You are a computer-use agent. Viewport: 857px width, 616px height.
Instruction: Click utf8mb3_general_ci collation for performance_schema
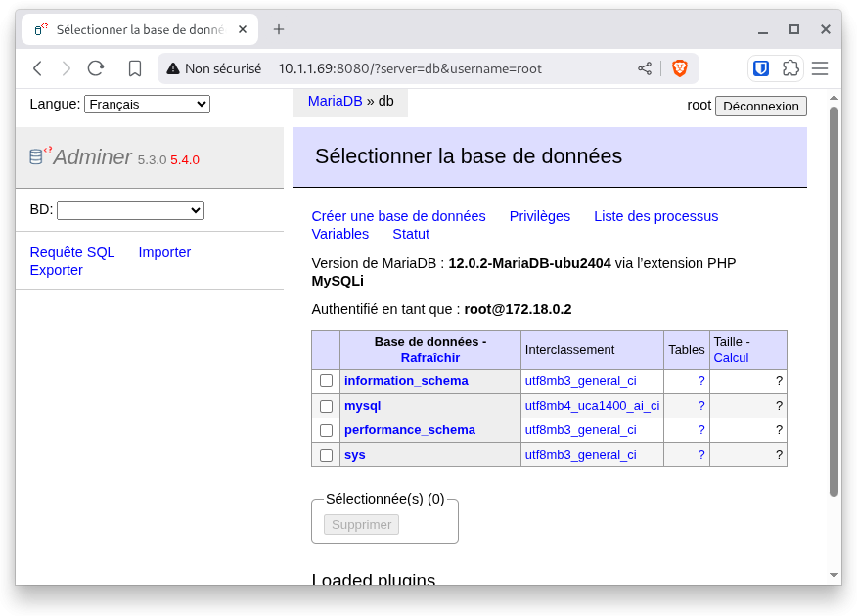coord(580,430)
